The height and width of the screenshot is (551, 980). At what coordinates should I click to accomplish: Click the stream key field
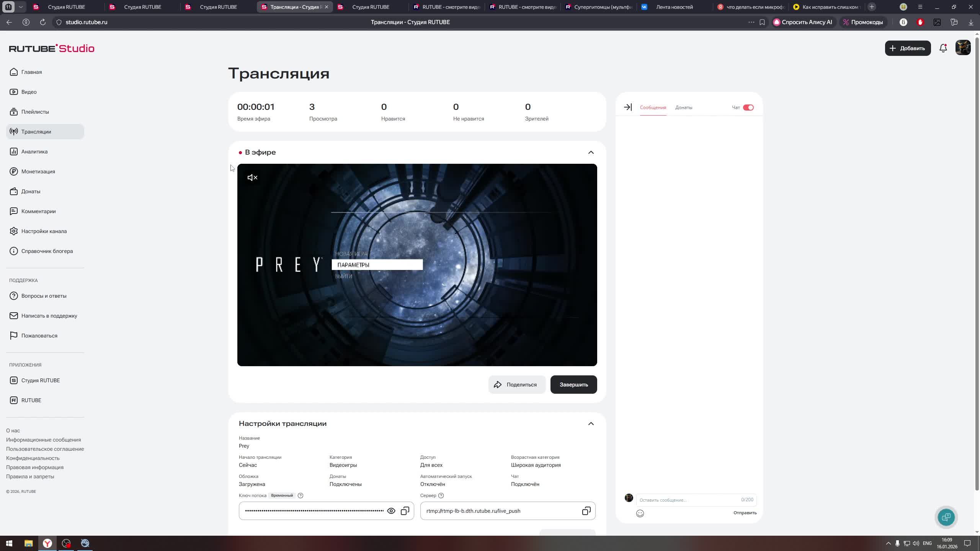pyautogui.click(x=326, y=511)
